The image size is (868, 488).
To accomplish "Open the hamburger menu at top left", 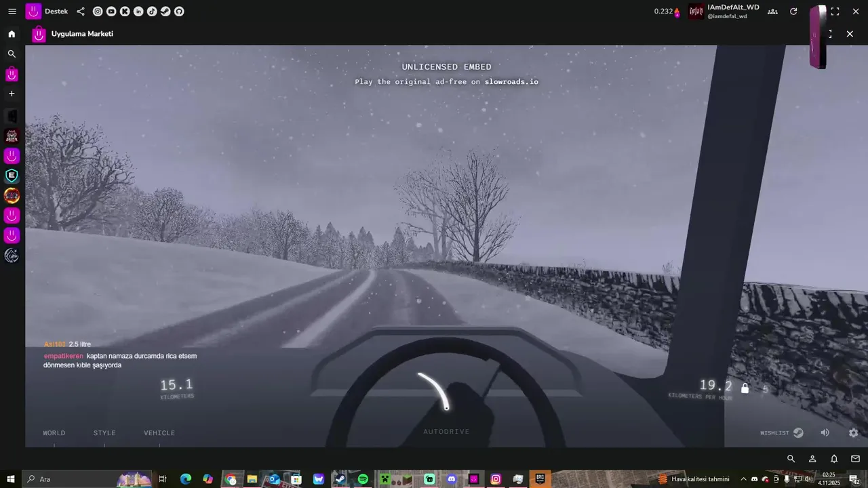I will pyautogui.click(x=12, y=12).
